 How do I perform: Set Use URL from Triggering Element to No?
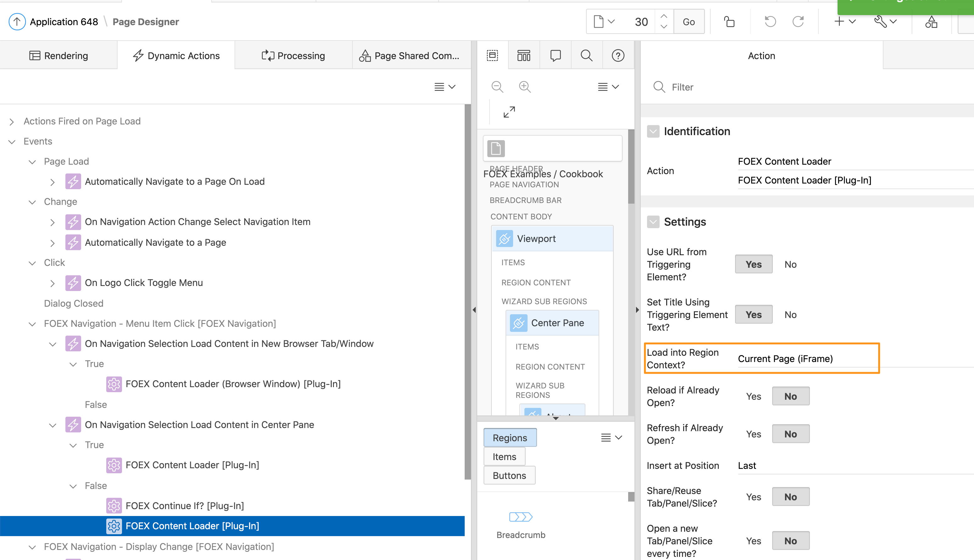[790, 264]
